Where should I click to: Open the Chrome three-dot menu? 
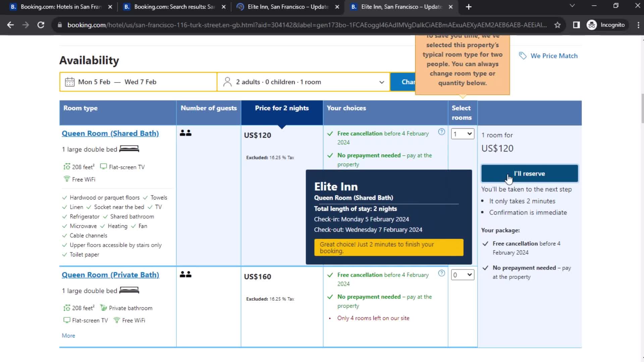coord(638,25)
